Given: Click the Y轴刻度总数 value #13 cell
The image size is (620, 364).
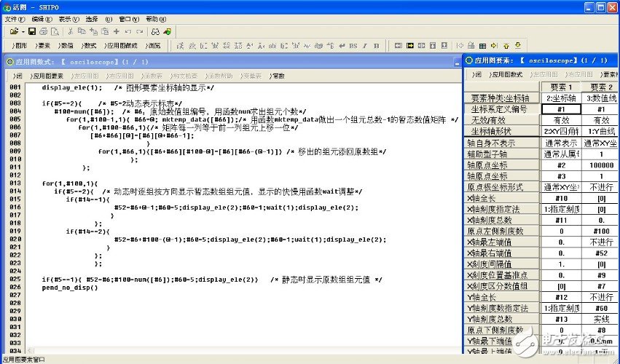Looking at the screenshot, I should 561,320.
